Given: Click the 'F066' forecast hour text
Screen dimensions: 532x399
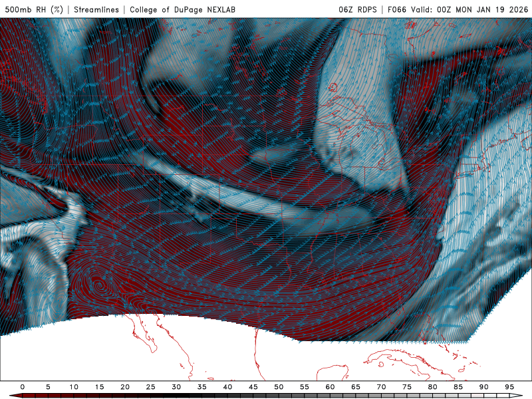Looking at the screenshot, I should (x=397, y=9).
